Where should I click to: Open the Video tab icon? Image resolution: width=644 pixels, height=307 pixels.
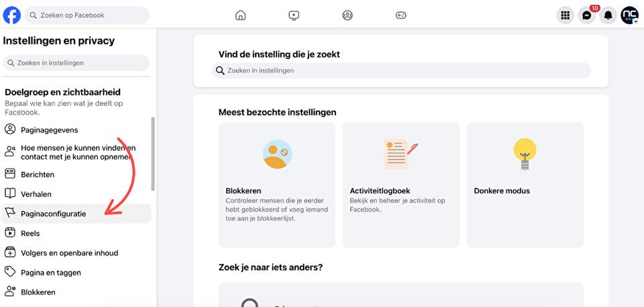pyautogui.click(x=294, y=15)
